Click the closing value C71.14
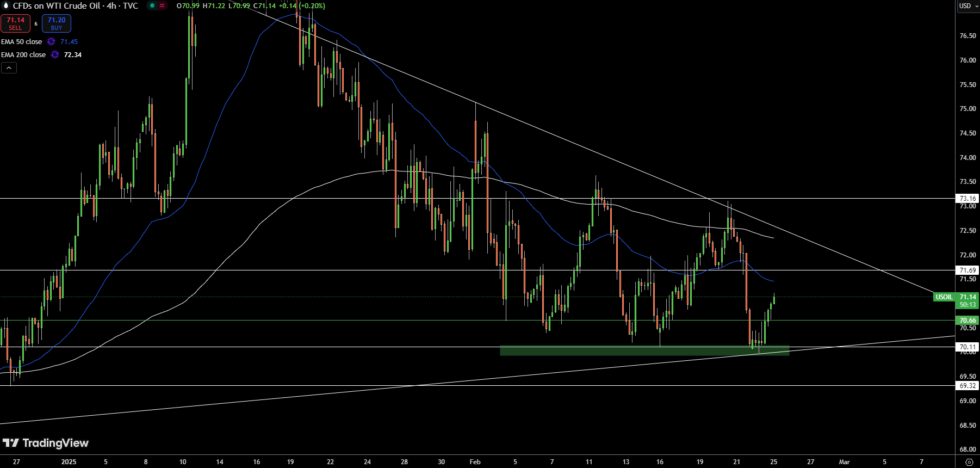This screenshot has height=468, width=980. click(264, 6)
